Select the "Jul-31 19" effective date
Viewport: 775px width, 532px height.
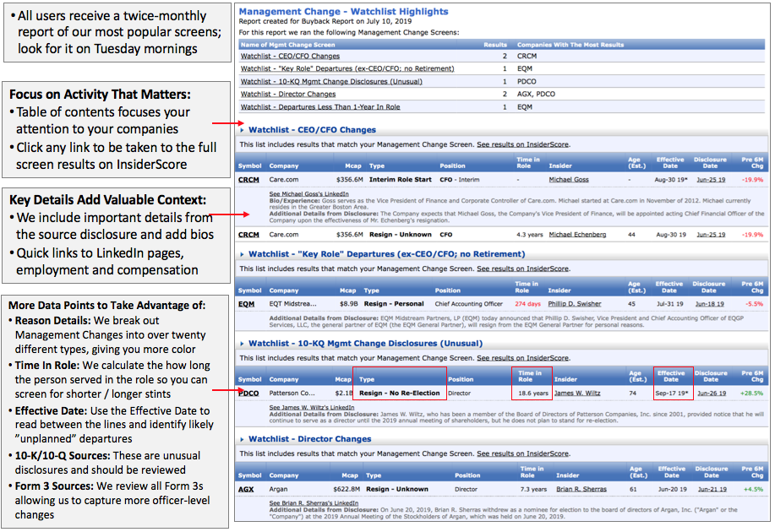(669, 304)
